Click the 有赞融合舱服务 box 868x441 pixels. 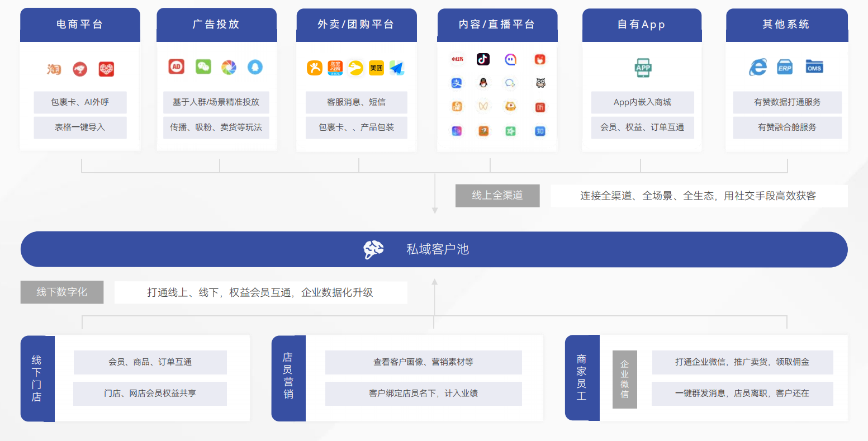tap(788, 127)
